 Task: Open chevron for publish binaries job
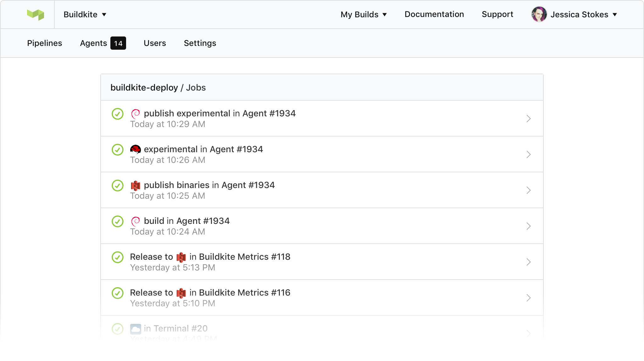coord(529,190)
